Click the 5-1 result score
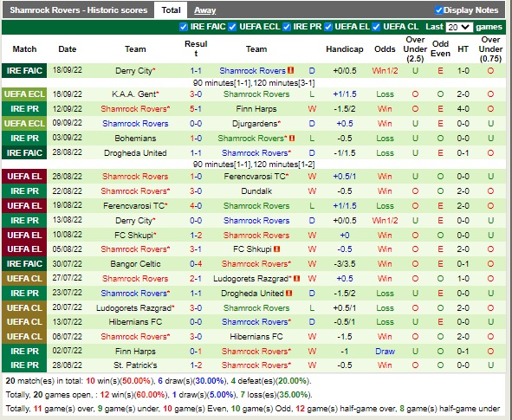The image size is (512, 420). tap(196, 108)
